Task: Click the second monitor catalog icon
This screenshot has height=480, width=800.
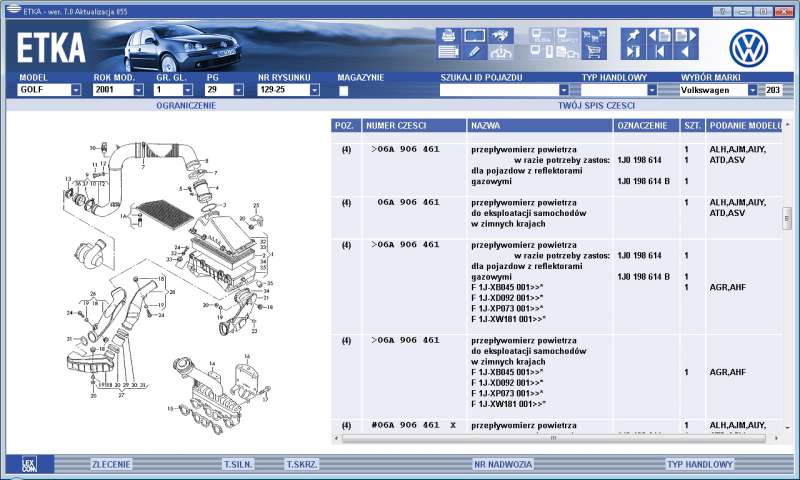Action: (567, 36)
